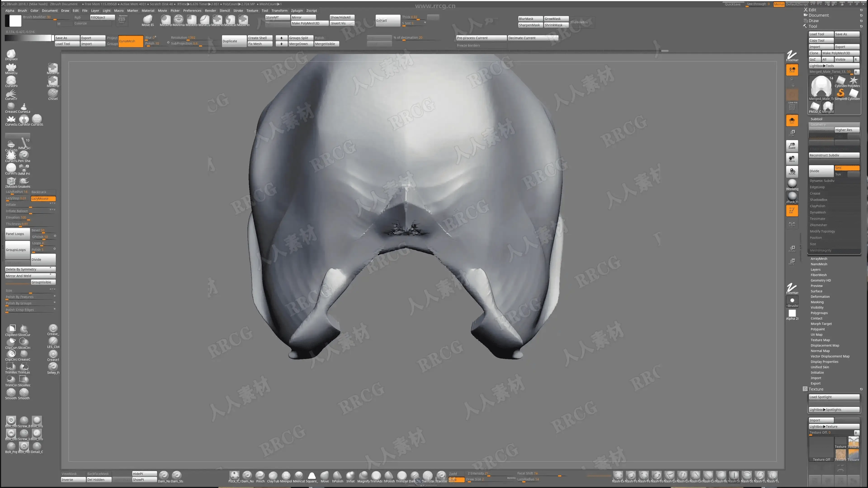Pick the Inflat brush
Screen dimensions: 868x488
(x=350, y=476)
